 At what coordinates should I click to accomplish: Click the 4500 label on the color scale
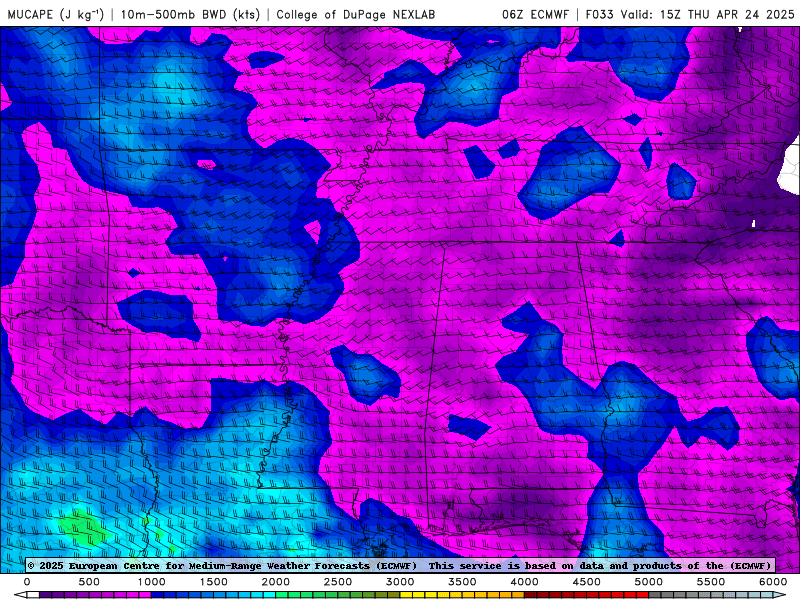(x=587, y=582)
